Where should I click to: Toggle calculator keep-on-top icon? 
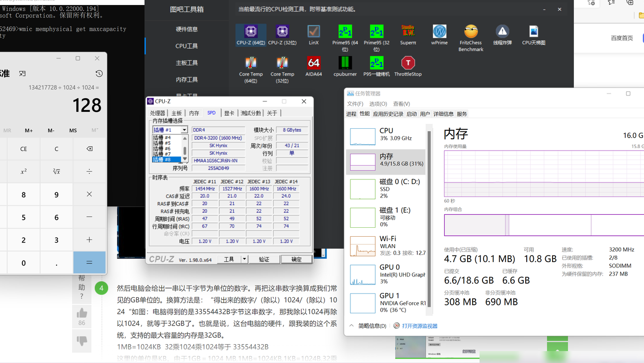point(22,74)
